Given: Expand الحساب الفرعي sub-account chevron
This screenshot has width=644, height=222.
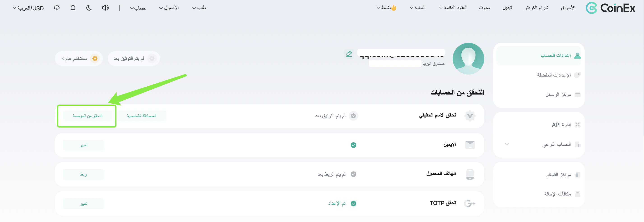Looking at the screenshot, I should point(507,144).
